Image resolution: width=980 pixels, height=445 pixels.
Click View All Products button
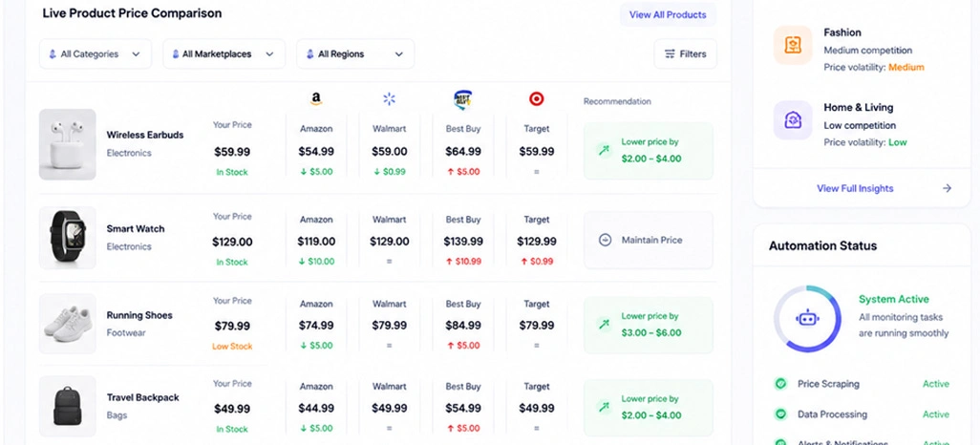click(x=668, y=14)
